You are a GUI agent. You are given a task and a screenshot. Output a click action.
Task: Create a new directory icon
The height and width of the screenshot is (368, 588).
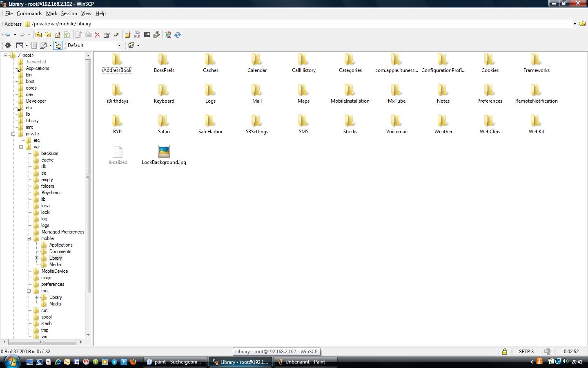[128, 35]
